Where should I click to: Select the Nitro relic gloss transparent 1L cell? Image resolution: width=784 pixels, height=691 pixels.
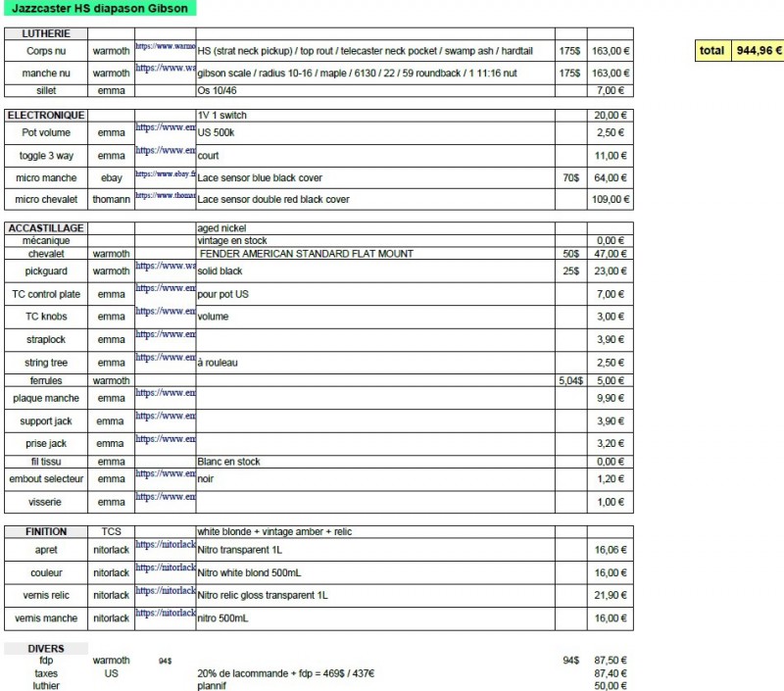coord(263,596)
